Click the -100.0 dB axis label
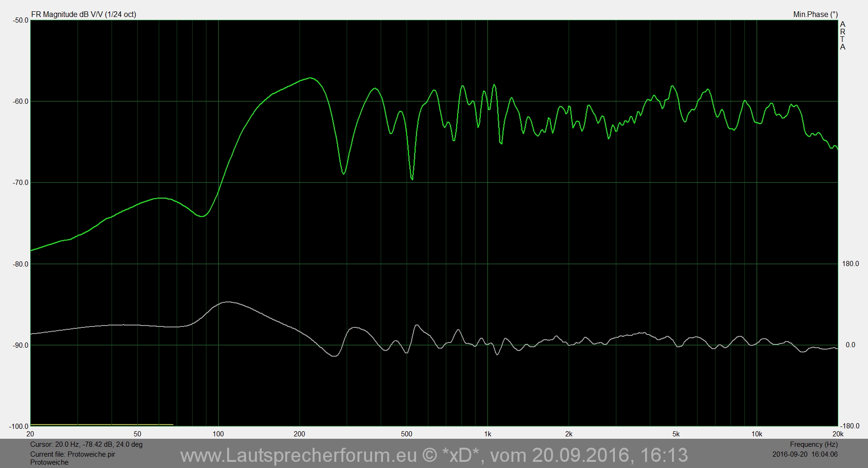The width and height of the screenshot is (868, 468). 19,426
